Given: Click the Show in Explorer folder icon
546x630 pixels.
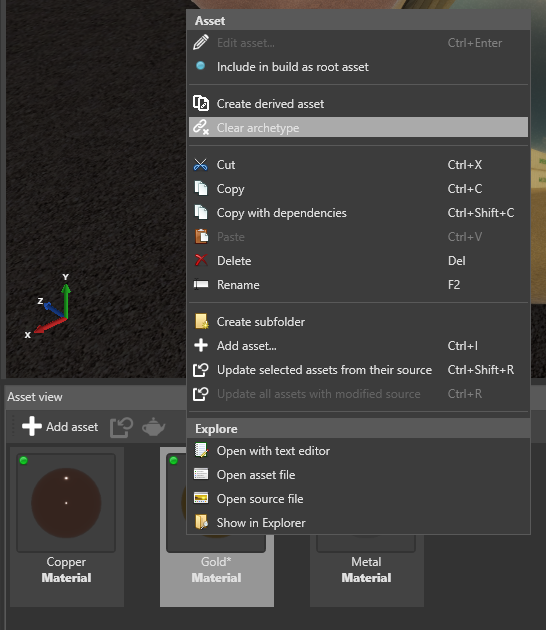Looking at the screenshot, I should pyautogui.click(x=201, y=522).
